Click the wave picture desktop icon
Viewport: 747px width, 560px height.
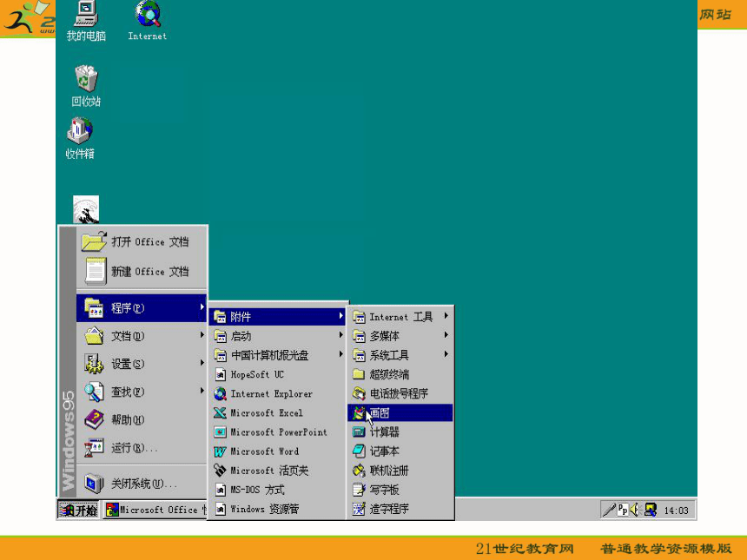(x=86, y=209)
